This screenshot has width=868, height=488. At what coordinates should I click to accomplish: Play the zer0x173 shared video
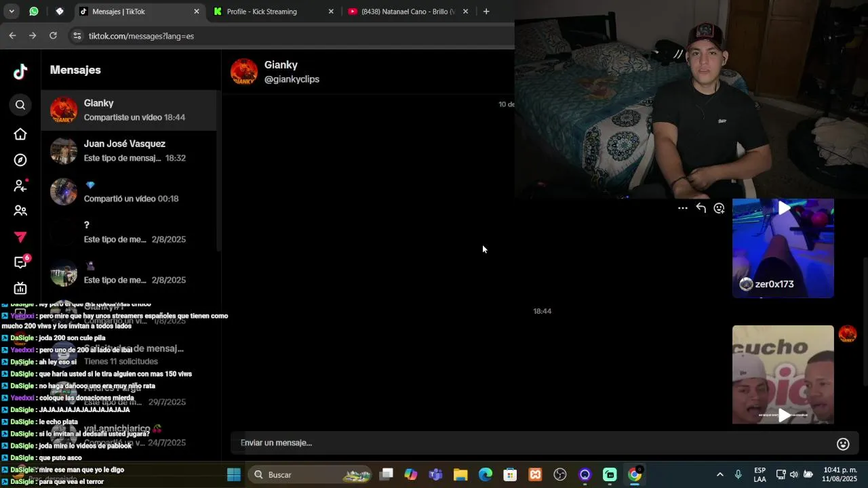784,209
